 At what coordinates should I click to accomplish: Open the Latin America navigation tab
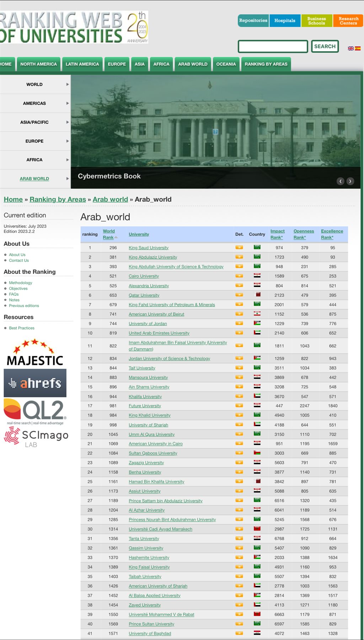(82, 64)
